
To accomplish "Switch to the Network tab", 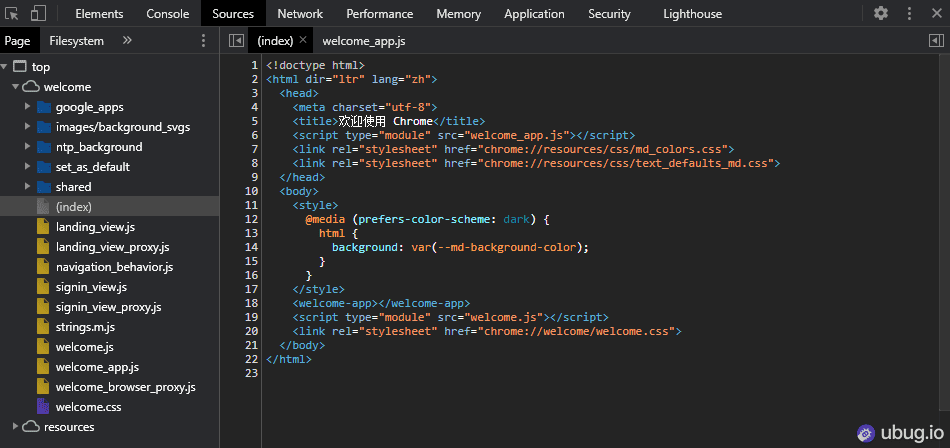I will pos(300,14).
